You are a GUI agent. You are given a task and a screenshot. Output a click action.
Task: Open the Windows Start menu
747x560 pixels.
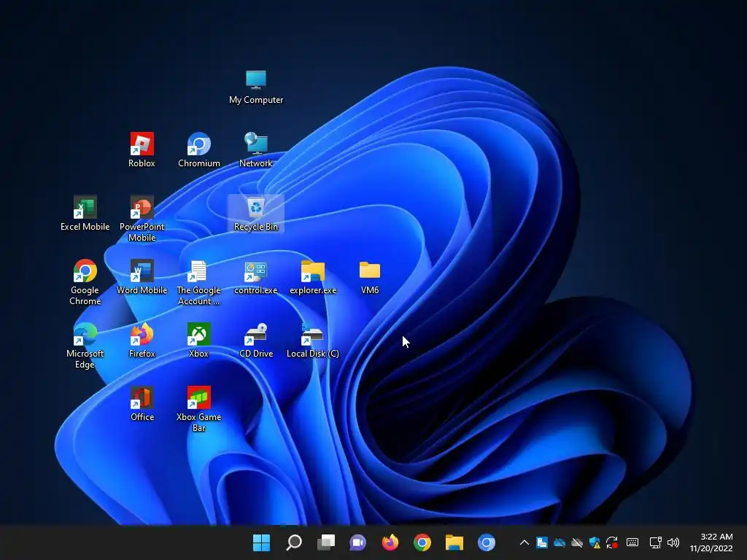tap(261, 542)
